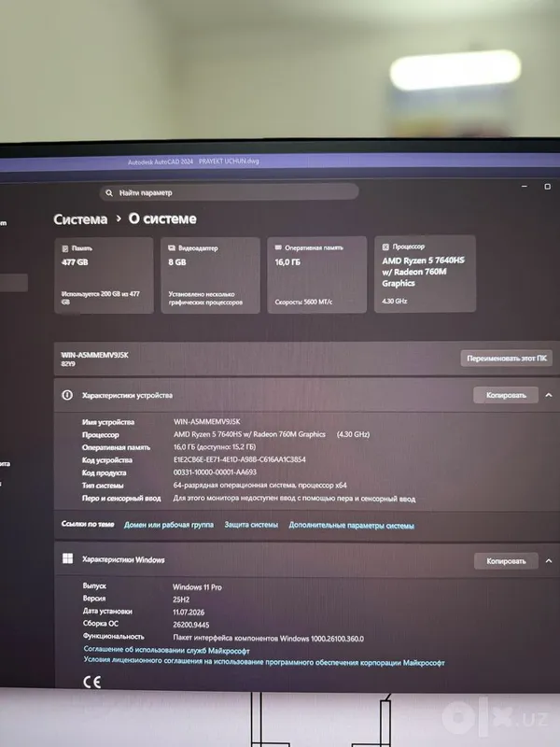Open the Память 477 GB storage card
This screenshot has width=560, height=747.
[104, 275]
